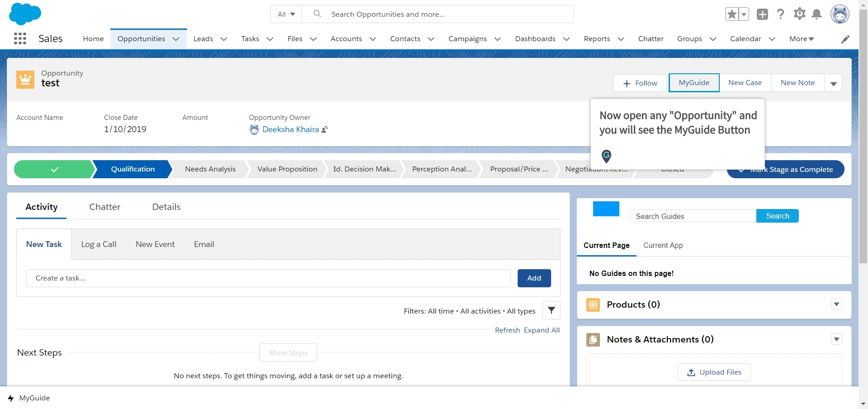The height and width of the screenshot is (409, 868).
Task: Click the Search Guides input field
Action: (x=693, y=216)
